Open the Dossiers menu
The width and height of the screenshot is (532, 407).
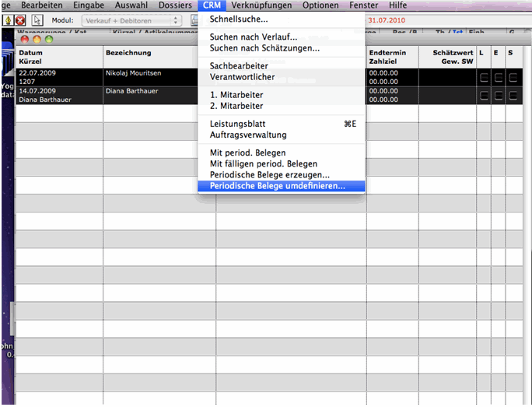tap(175, 5)
